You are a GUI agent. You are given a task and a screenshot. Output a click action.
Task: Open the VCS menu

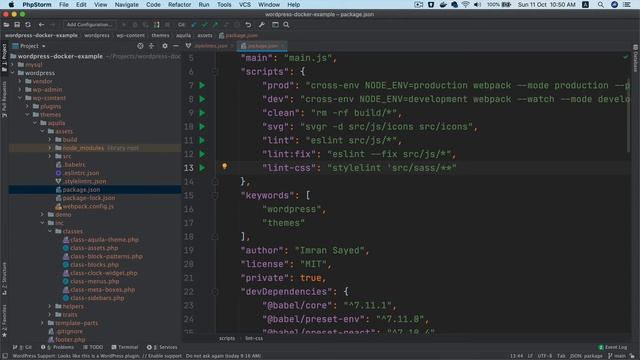click(245, 4)
